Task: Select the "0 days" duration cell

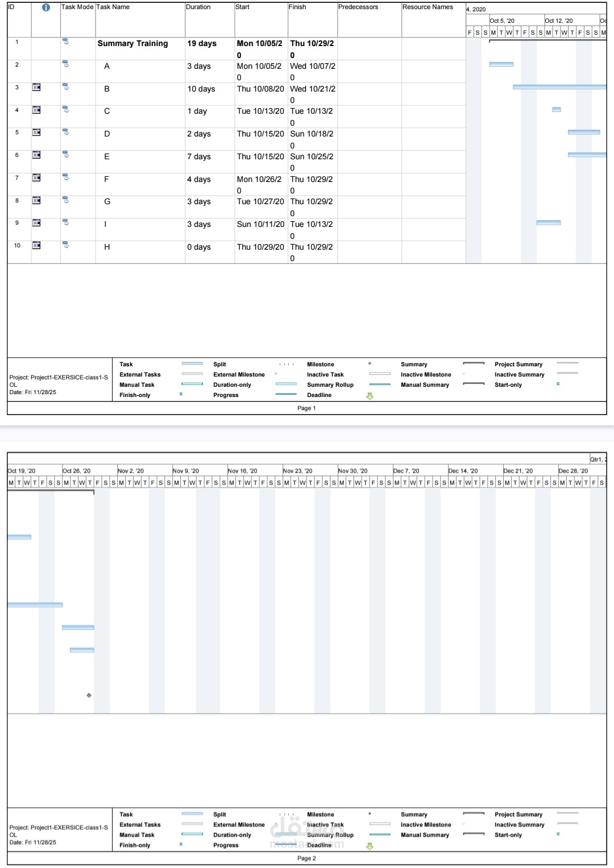Action: coord(210,252)
